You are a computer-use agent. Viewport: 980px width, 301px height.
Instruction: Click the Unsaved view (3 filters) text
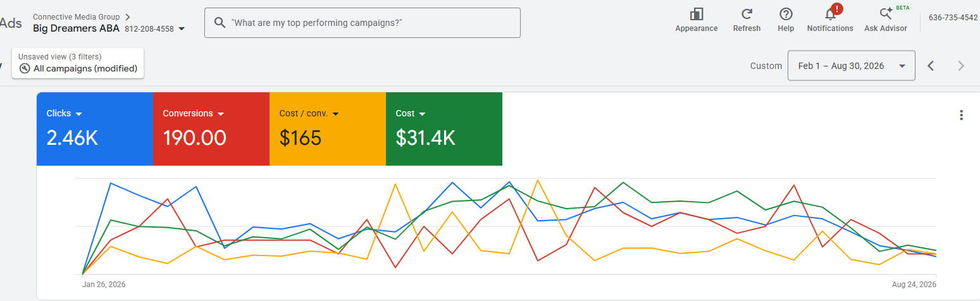point(60,57)
